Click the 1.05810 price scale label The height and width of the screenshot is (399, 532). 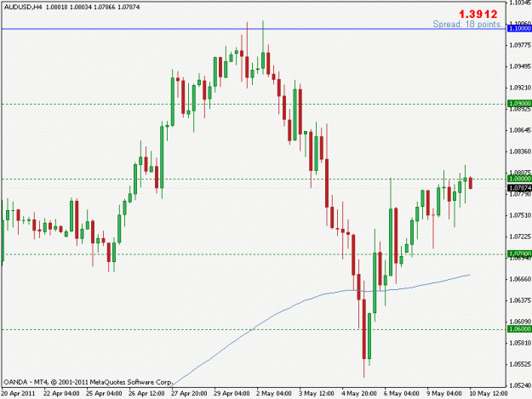point(520,343)
